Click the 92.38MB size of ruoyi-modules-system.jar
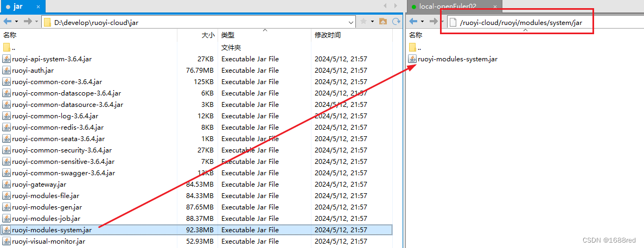This screenshot has height=248, width=644. [x=200, y=230]
